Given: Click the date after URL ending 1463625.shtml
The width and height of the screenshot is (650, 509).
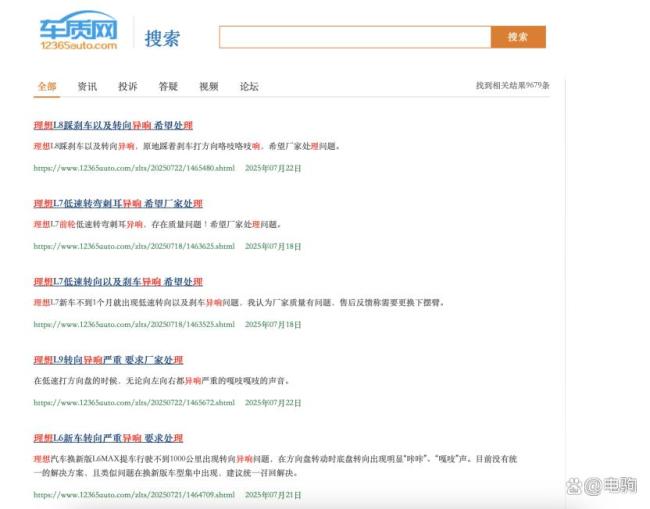Looking at the screenshot, I should point(273,246).
